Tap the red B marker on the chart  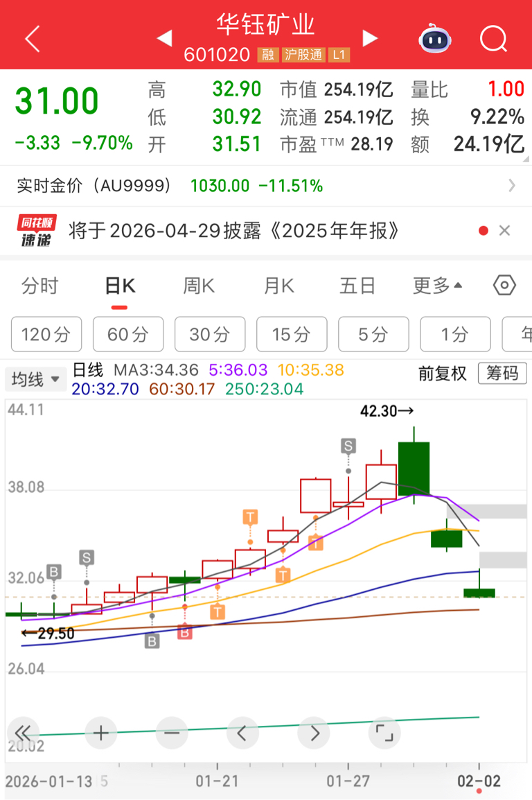point(184,632)
